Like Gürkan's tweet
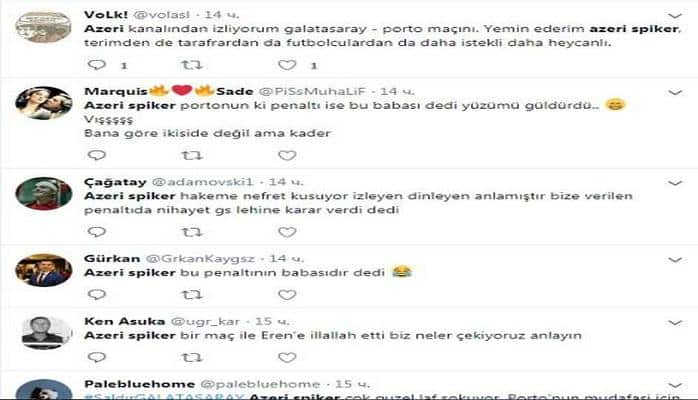This screenshot has height=400, width=698. 287,295
